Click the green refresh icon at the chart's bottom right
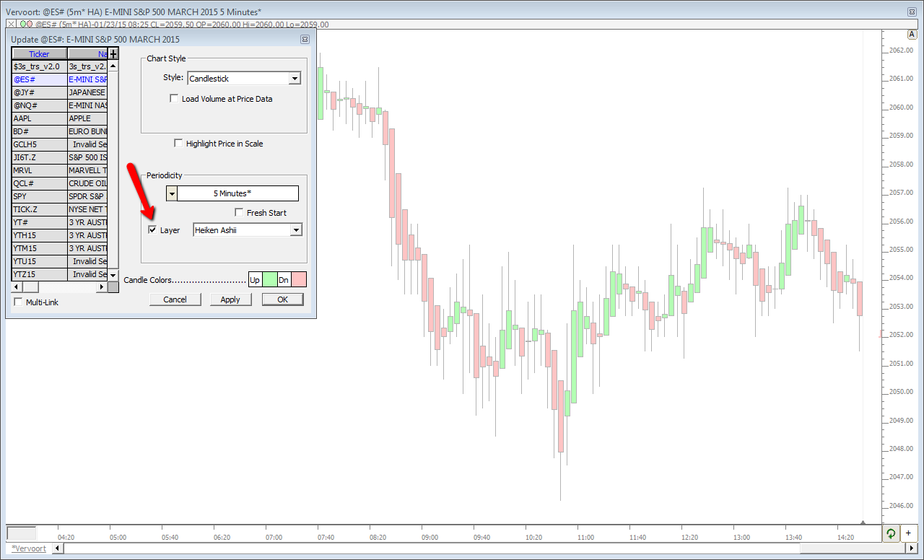The height and width of the screenshot is (560, 924). (891, 533)
